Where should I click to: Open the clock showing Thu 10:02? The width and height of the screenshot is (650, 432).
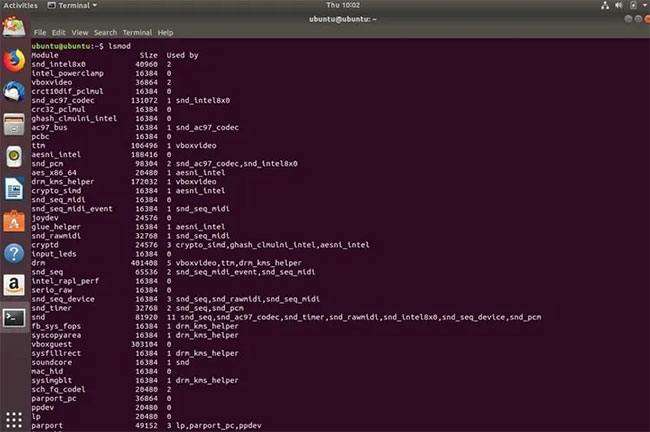point(343,5)
